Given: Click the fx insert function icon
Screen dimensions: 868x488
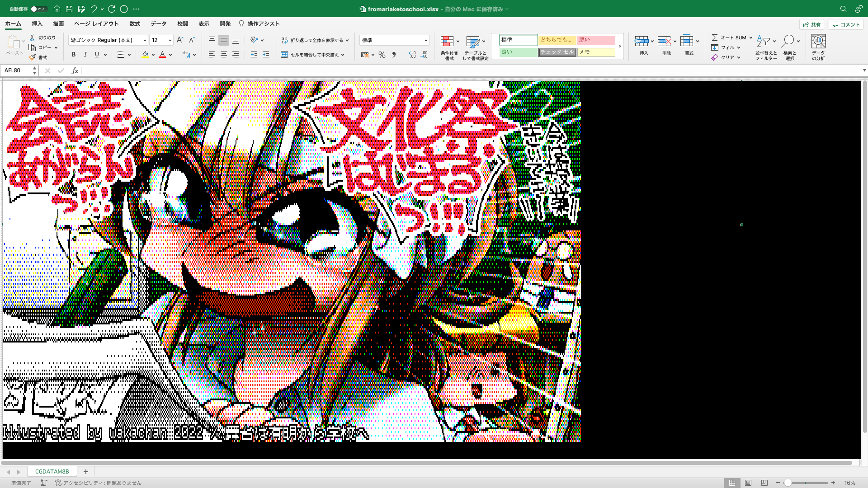Looking at the screenshot, I should [x=75, y=70].
